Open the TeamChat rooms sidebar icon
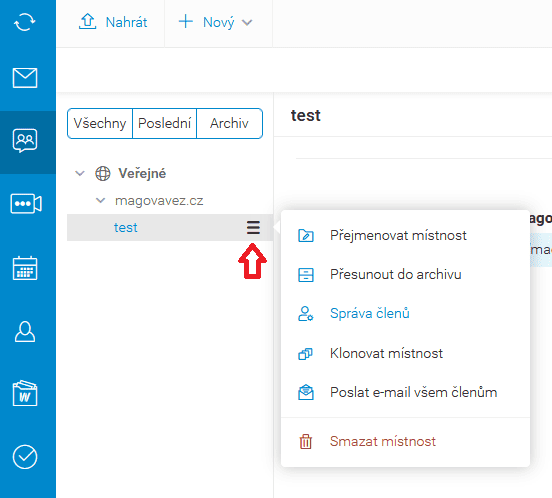 pyautogui.click(x=25, y=140)
